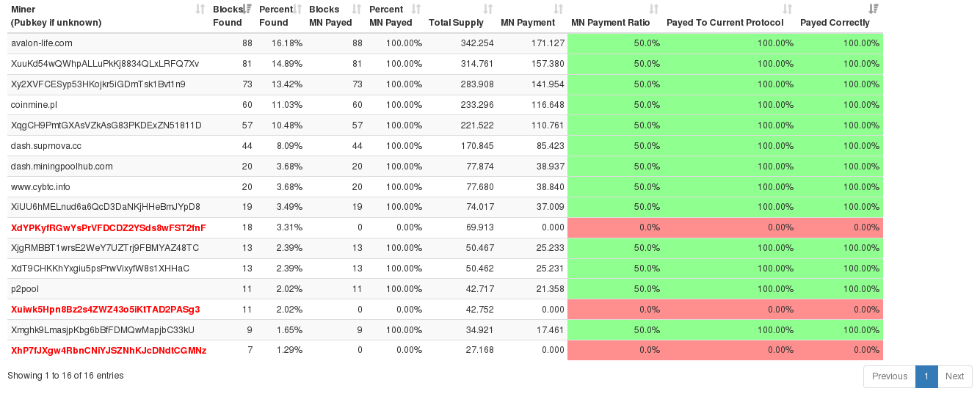Go to Previous page
Viewport: 980px width, 394px height.
[890, 376]
